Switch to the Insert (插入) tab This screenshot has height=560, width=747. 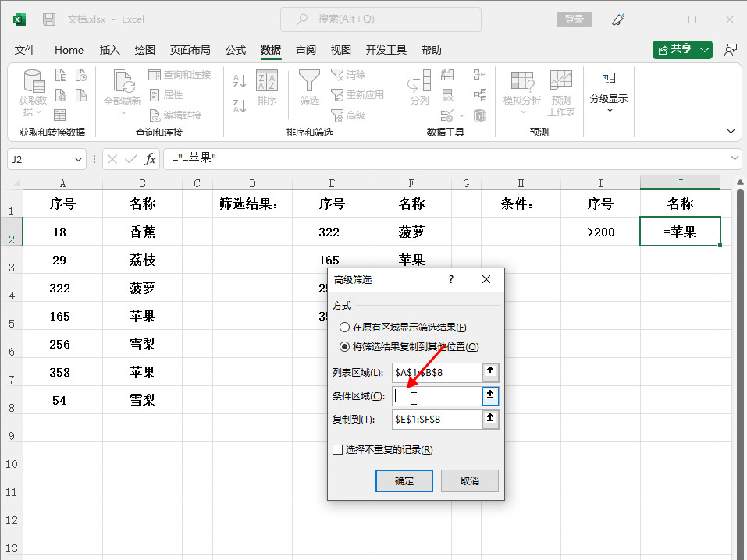tap(110, 50)
